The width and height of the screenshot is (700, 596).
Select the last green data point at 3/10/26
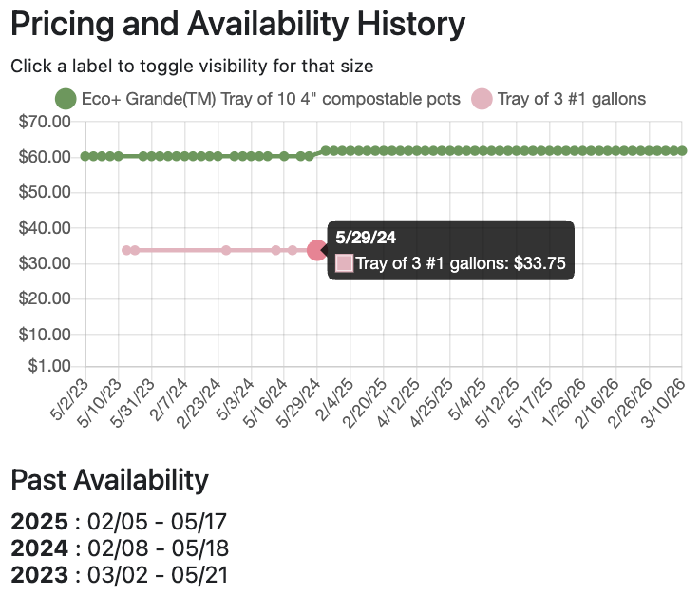coord(682,150)
